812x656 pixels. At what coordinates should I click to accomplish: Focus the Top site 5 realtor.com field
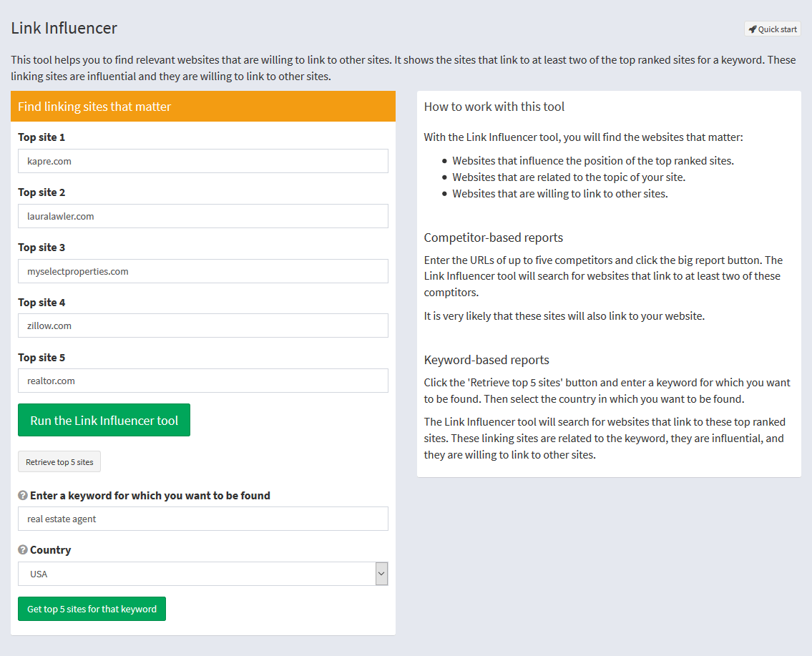(203, 381)
